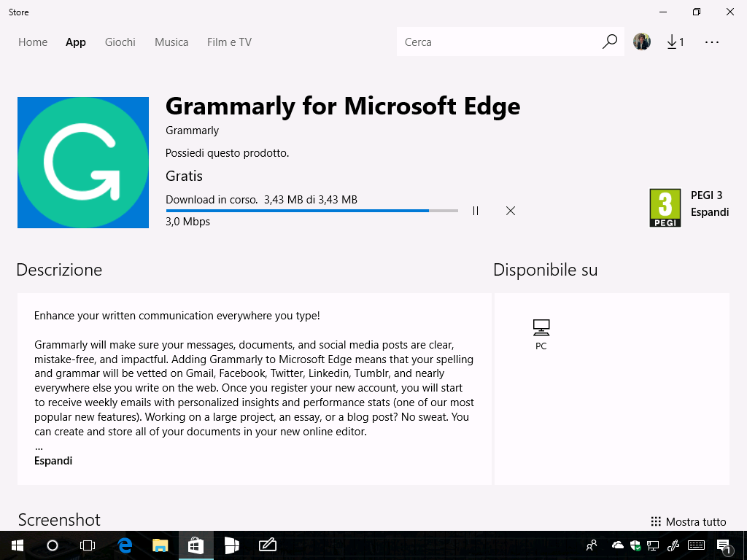Screen dimensions: 747x560
Task: Click the Disponibile su heading
Action: click(x=545, y=270)
